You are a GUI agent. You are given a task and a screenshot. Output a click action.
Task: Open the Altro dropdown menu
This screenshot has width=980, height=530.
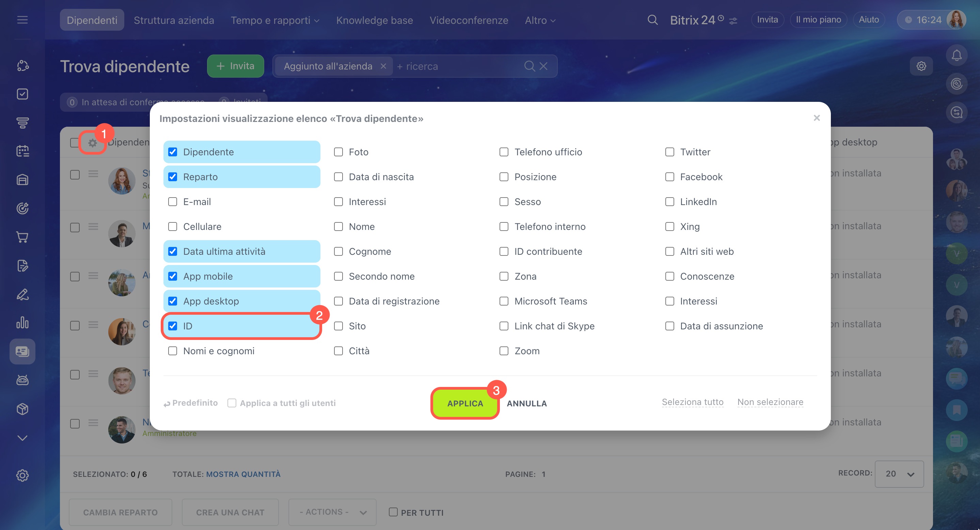pyautogui.click(x=540, y=20)
